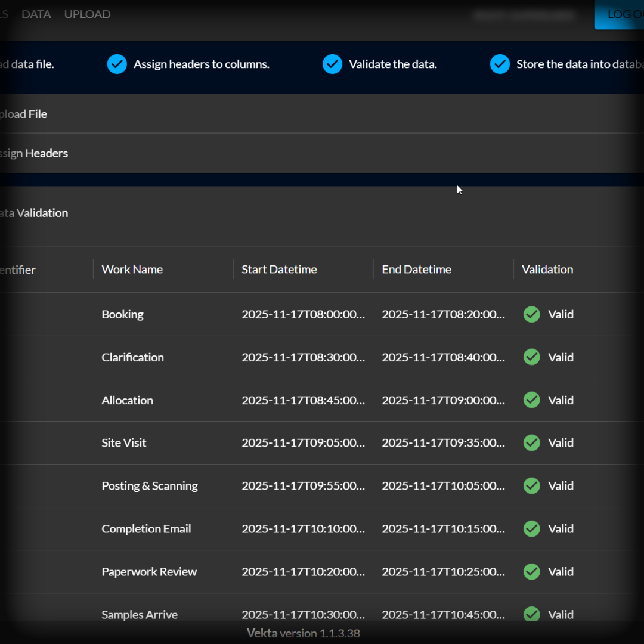Toggle the validation check on Posting & Scanning

point(531,485)
